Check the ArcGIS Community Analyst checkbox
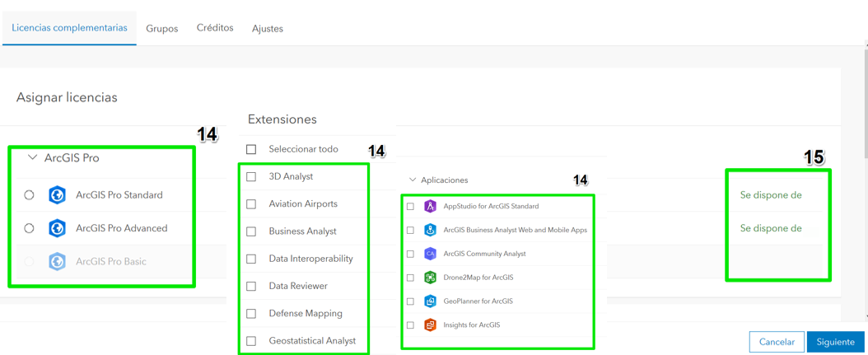868x355 pixels. tap(411, 254)
